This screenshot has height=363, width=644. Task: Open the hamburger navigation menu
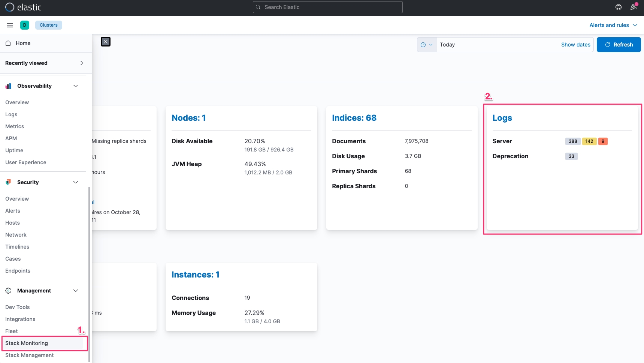(10, 25)
